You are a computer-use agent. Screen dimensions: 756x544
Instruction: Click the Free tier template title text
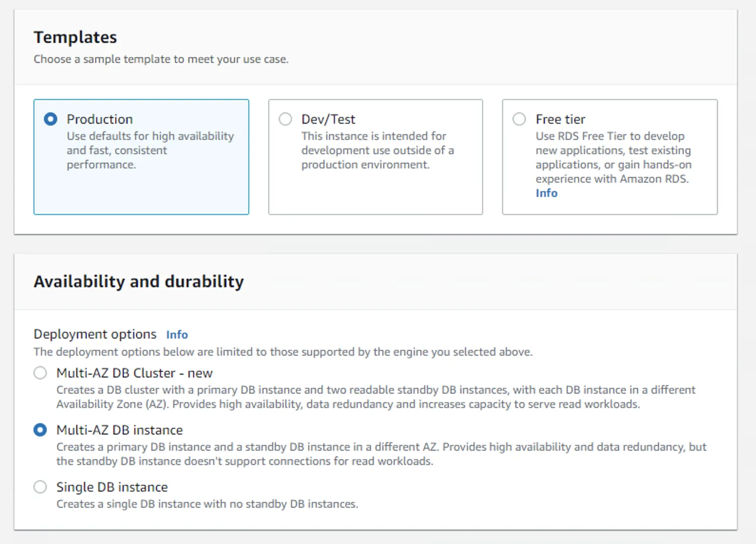click(x=560, y=119)
